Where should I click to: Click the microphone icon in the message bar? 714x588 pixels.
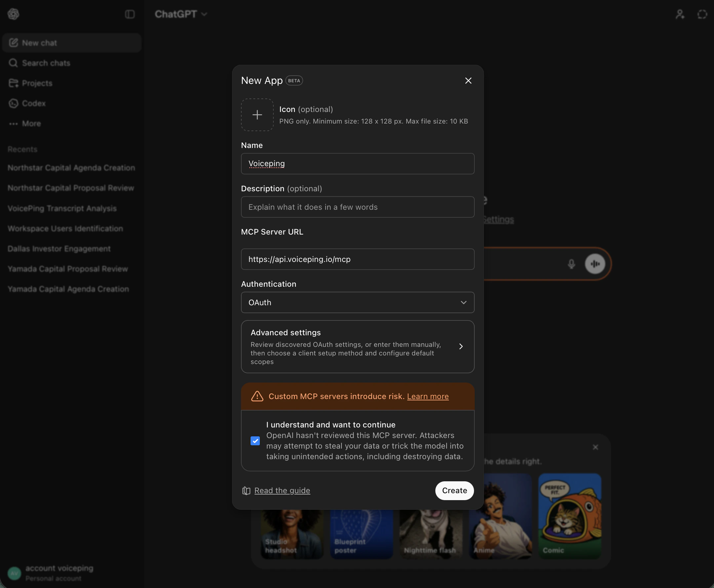tap(571, 264)
